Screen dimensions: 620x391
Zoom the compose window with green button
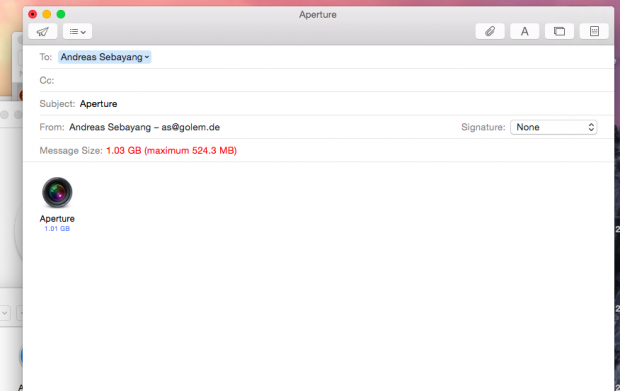pyautogui.click(x=61, y=14)
